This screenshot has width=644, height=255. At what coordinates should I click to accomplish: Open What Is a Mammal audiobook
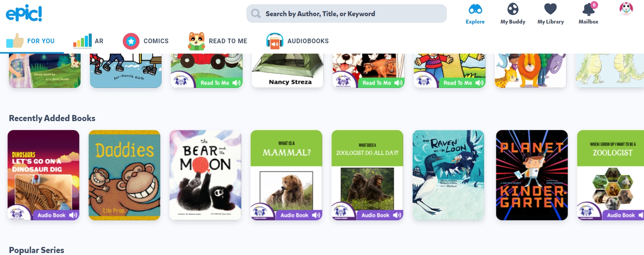point(287,175)
